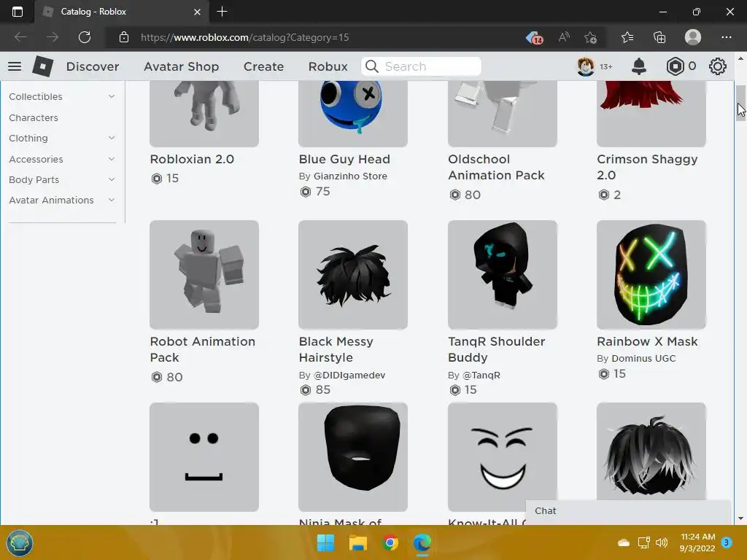Click the Read aloud icon

pyautogui.click(x=564, y=37)
